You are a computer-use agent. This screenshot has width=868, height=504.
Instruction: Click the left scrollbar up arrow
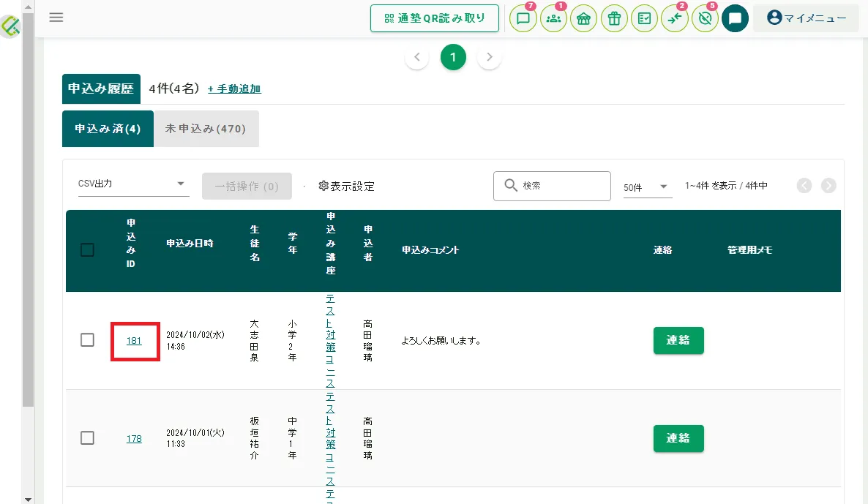[x=28, y=7]
